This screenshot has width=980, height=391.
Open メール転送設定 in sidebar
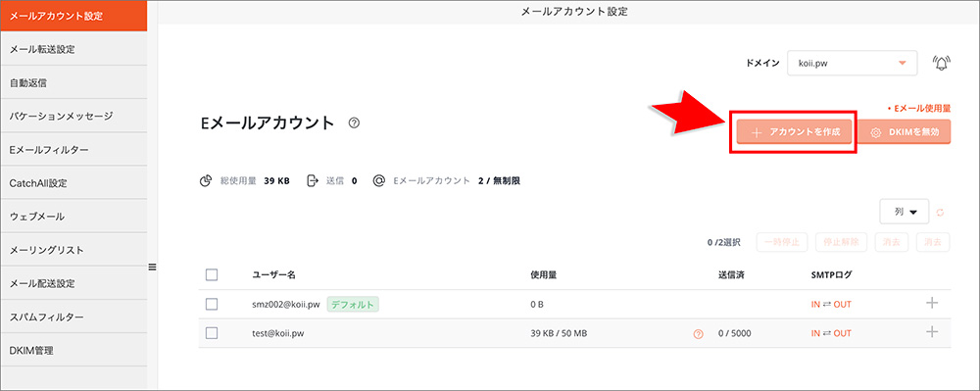click(73, 49)
